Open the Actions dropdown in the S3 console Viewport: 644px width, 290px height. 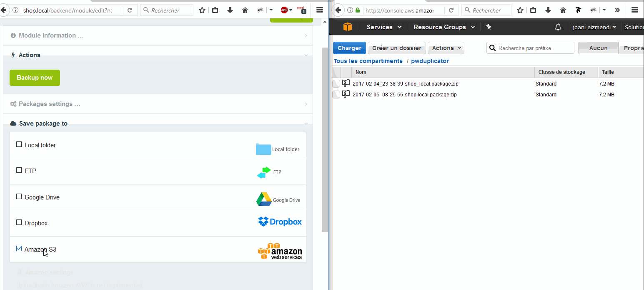[x=446, y=48]
